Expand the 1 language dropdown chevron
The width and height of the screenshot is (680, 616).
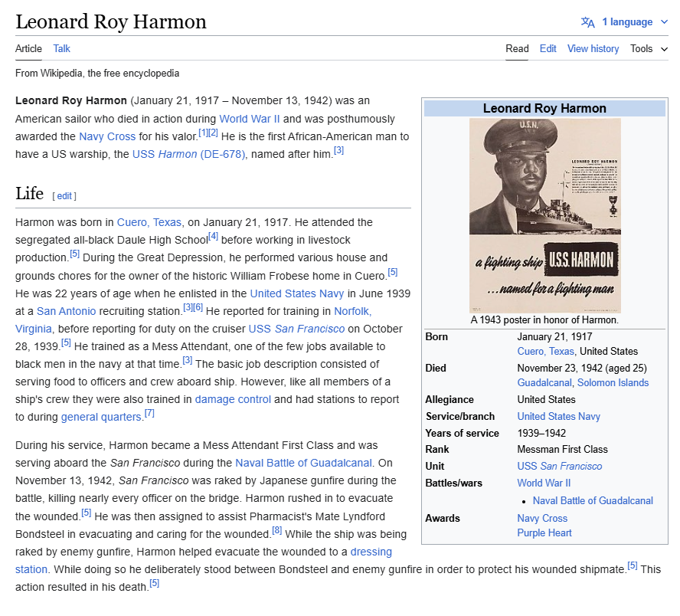(x=664, y=22)
